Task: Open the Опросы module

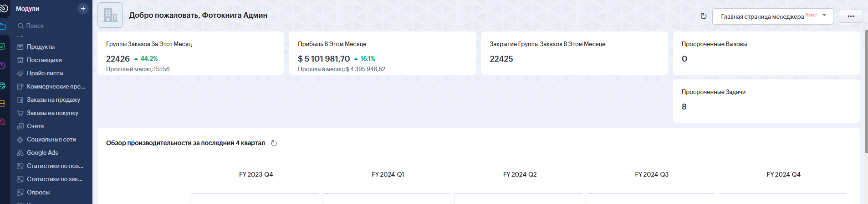Action: point(38,192)
